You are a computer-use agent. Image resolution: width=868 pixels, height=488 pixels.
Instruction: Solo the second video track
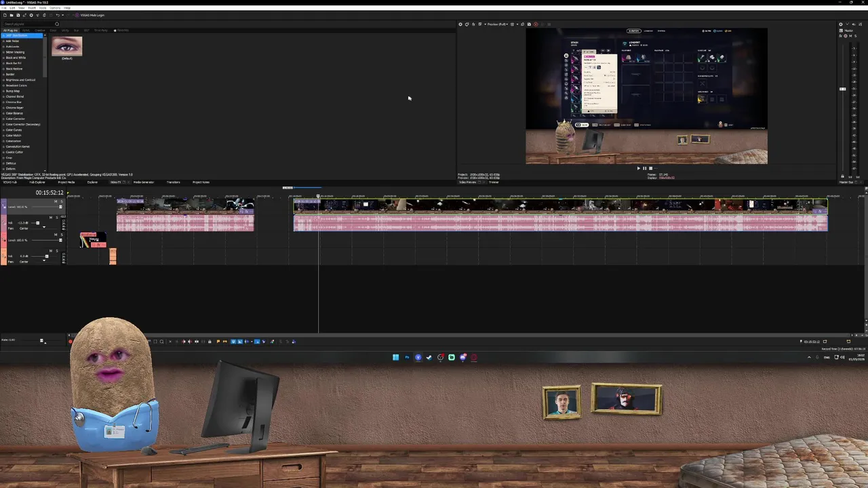tap(62, 235)
